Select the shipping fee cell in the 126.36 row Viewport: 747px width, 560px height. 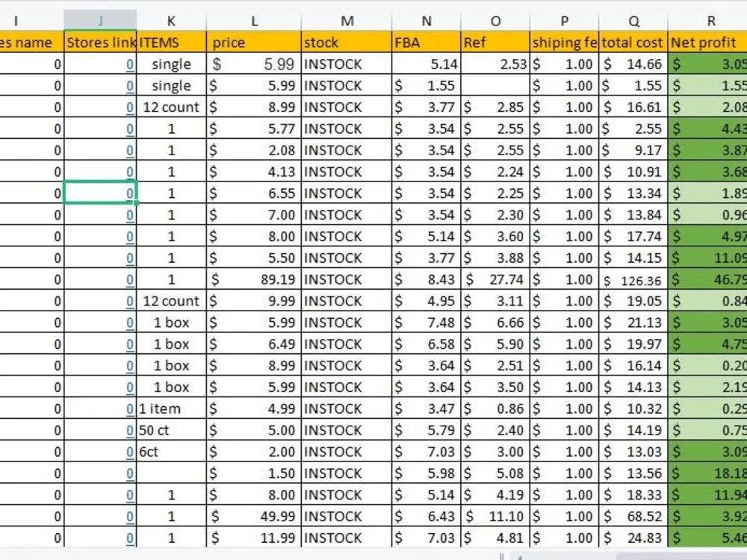coord(565,279)
